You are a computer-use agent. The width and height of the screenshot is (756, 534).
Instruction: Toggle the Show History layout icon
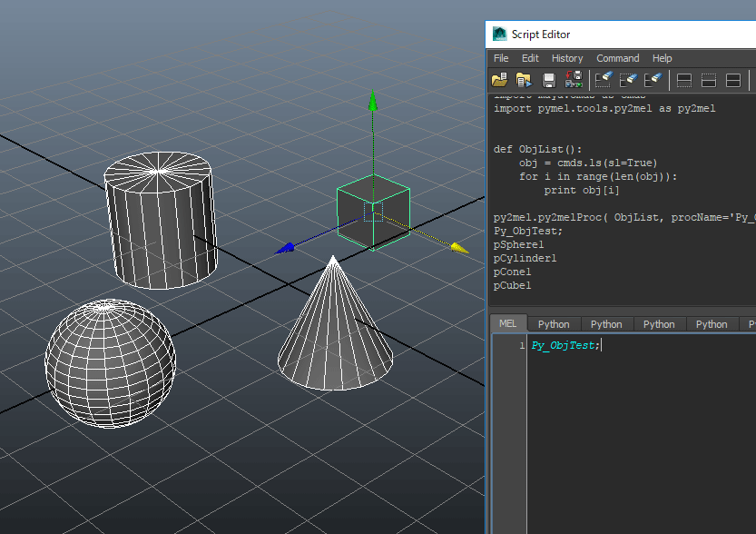tap(685, 81)
